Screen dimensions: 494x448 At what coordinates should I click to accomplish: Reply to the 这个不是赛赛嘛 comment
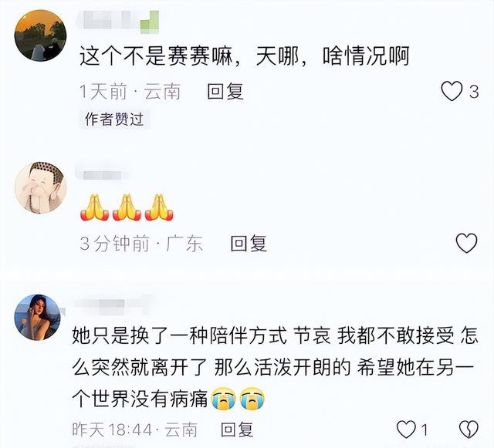point(225,91)
